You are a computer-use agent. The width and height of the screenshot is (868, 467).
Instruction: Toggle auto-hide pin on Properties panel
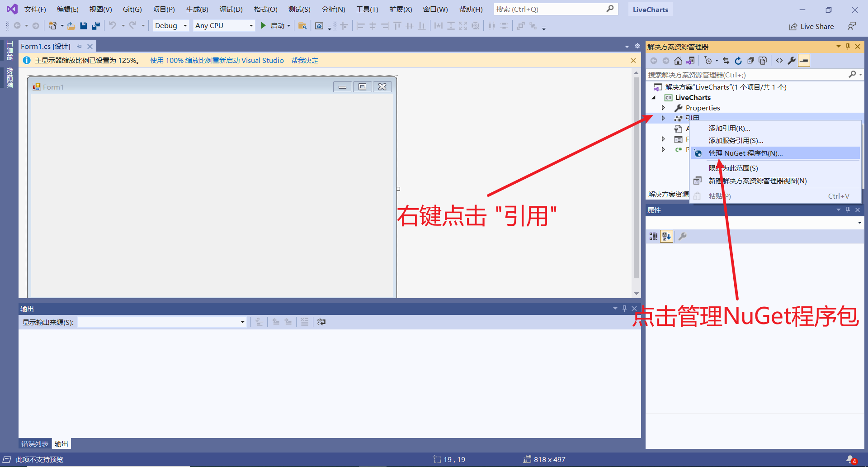coord(848,210)
